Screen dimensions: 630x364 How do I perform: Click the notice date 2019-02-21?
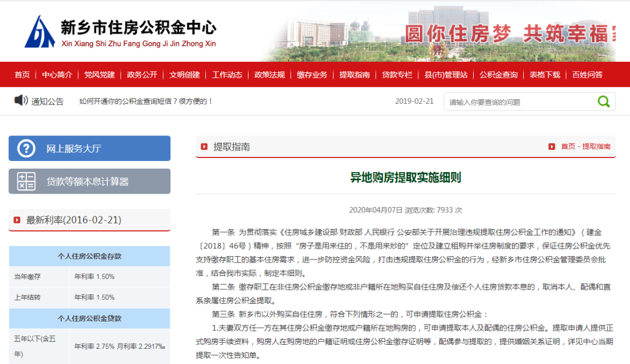point(414,101)
